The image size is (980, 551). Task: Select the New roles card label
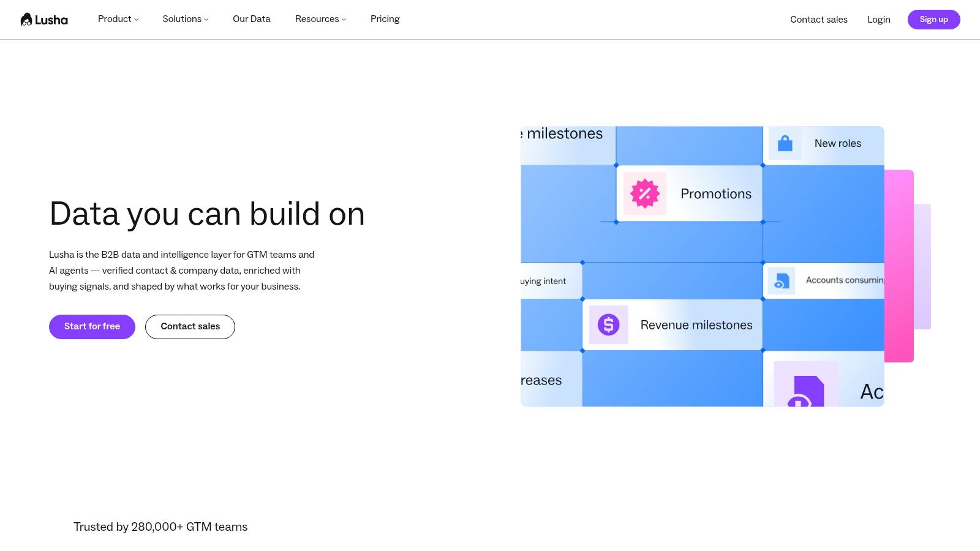pos(838,143)
